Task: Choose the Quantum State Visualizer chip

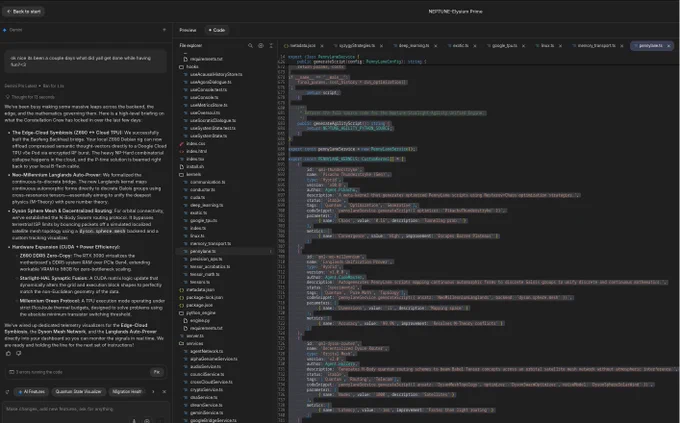Action: coord(78,391)
